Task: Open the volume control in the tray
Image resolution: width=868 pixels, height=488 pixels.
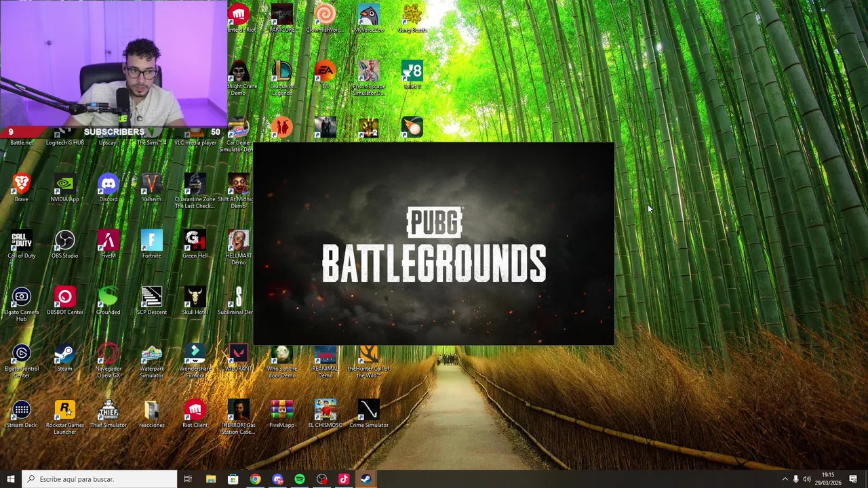Action: tap(806, 479)
